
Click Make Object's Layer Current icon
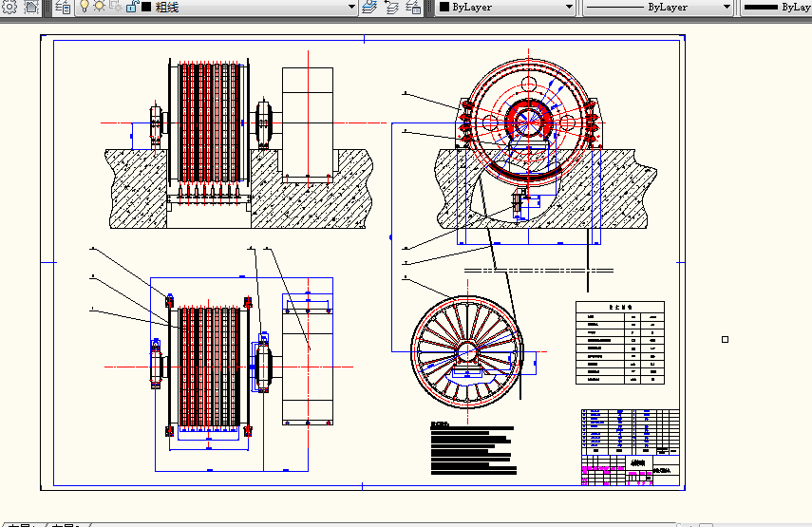pos(369,7)
